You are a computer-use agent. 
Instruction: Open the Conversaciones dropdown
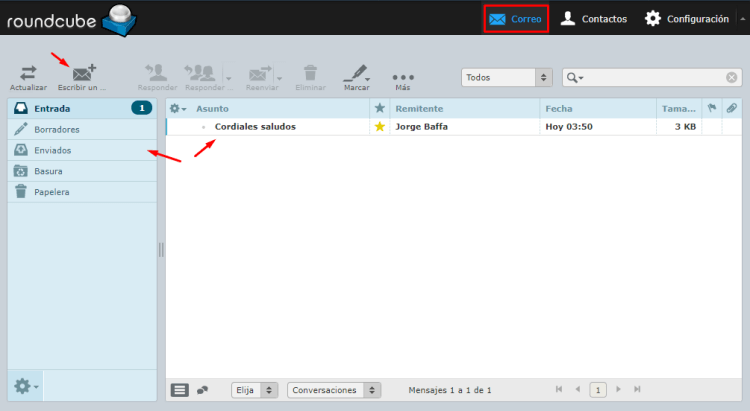[334, 390]
